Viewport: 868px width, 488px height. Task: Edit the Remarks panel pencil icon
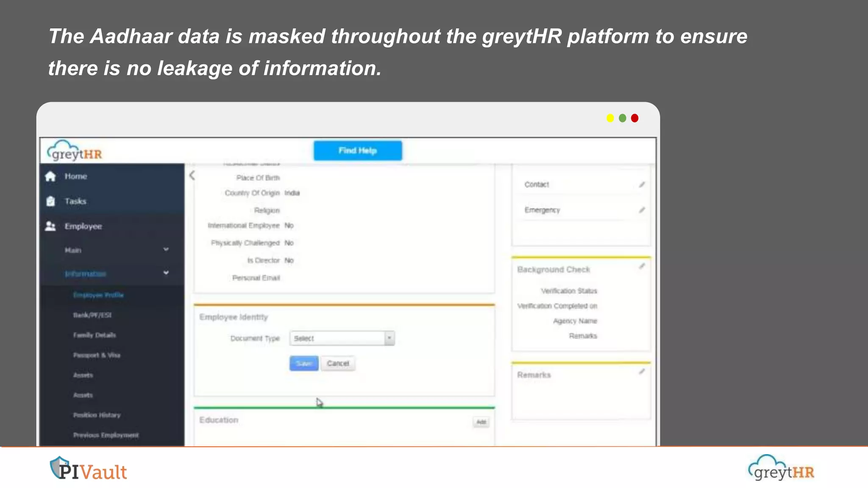642,372
